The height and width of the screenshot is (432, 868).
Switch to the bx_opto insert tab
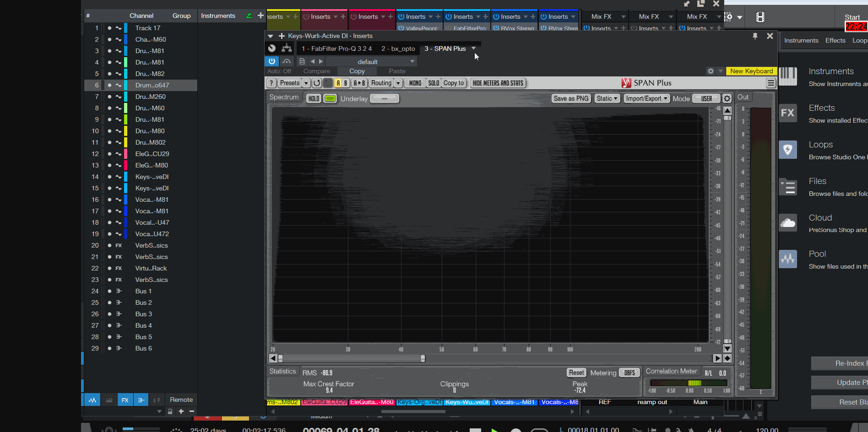pos(398,49)
